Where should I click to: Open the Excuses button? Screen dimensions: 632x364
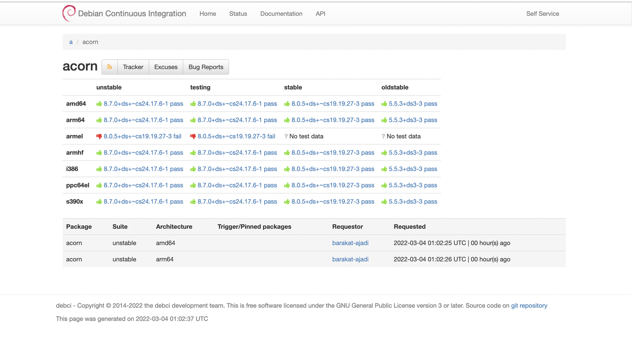pos(166,67)
